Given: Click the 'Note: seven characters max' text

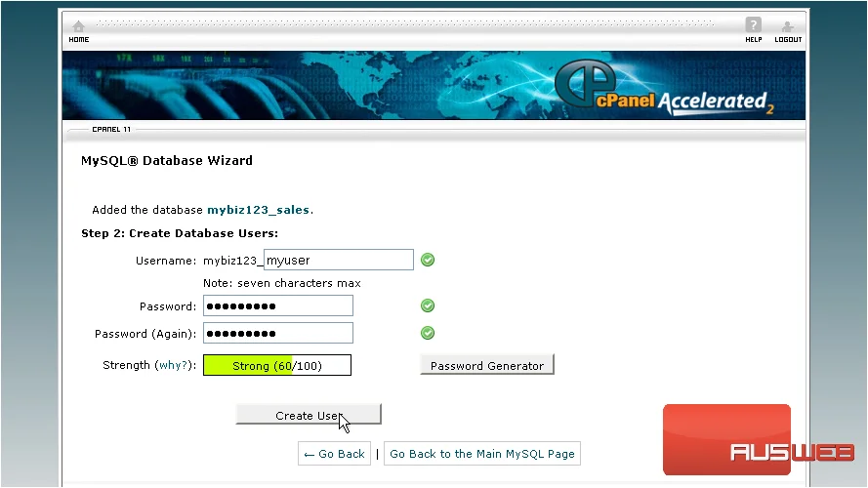Looking at the screenshot, I should (x=282, y=283).
